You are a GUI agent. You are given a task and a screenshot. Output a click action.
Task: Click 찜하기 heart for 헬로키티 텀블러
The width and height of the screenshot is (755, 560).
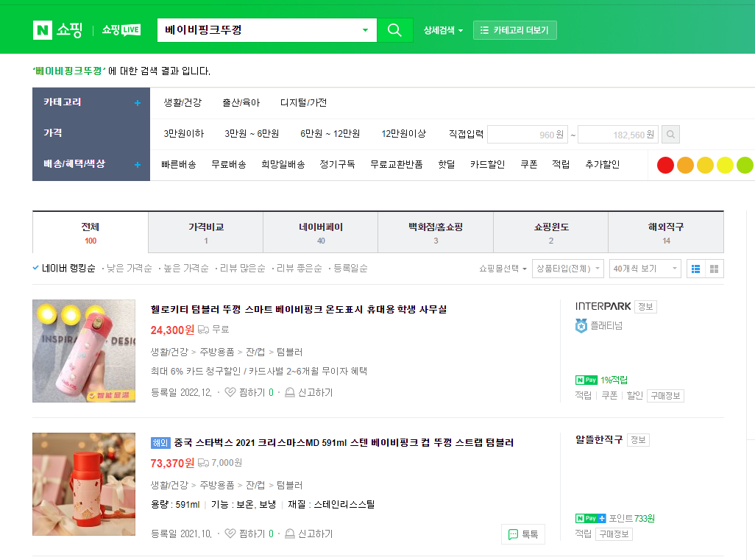tap(230, 392)
